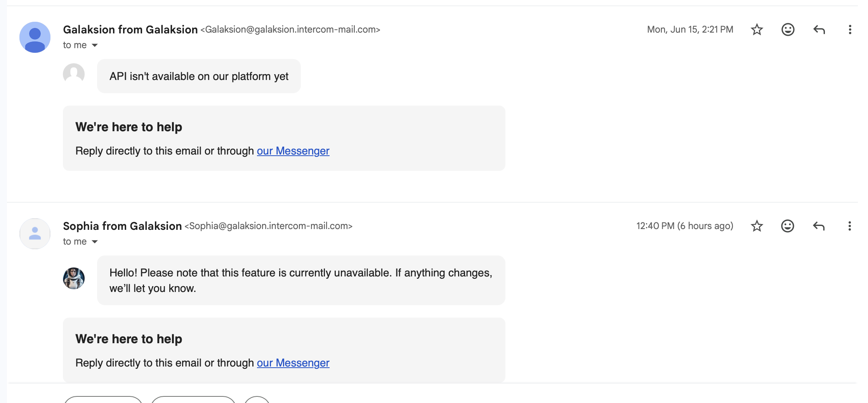The width and height of the screenshot is (868, 403).
Task: Click Sophia's astronaut chat avatar thumbnail
Action: coord(74,278)
